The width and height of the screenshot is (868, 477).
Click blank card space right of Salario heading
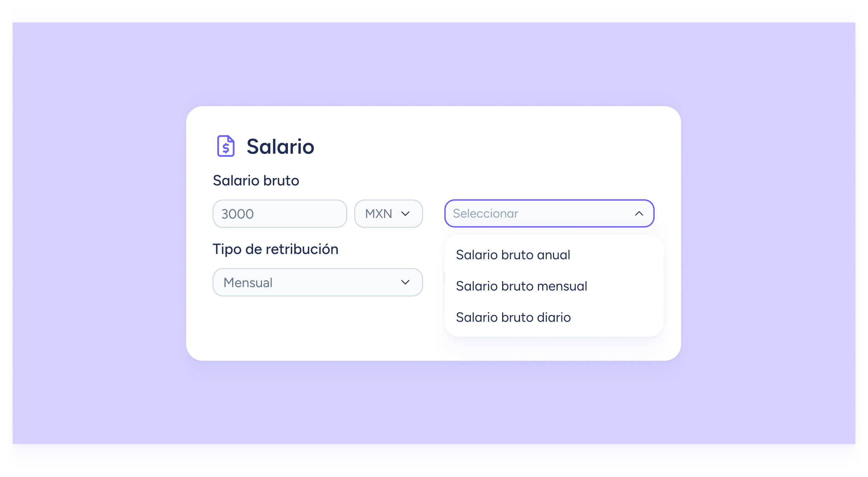(492, 146)
